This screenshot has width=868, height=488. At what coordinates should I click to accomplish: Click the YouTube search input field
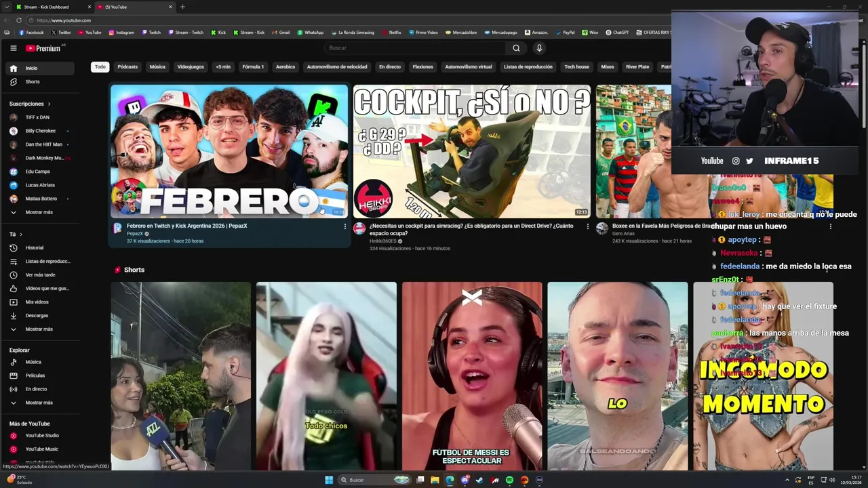414,48
